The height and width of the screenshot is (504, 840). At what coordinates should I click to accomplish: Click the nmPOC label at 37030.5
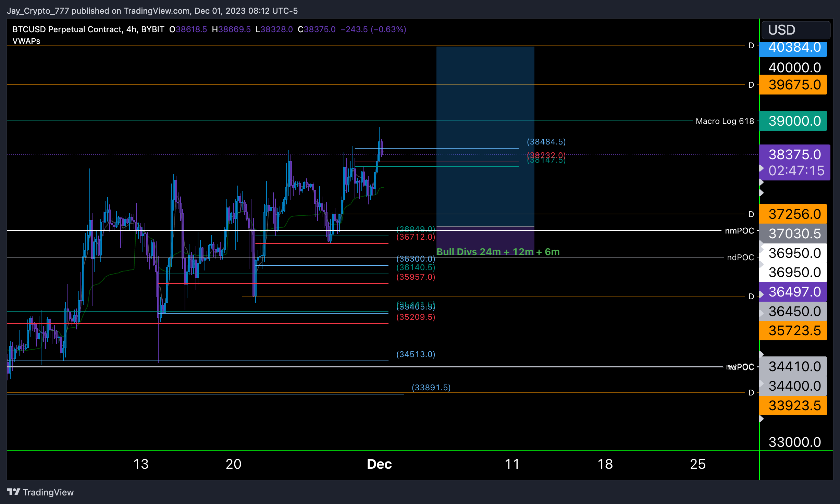pyautogui.click(x=739, y=231)
